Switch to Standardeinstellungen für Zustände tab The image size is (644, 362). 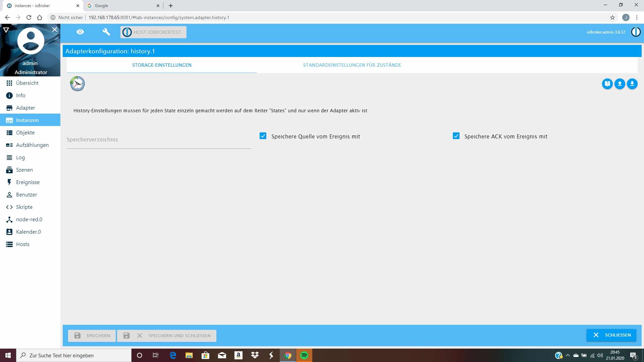pyautogui.click(x=352, y=65)
